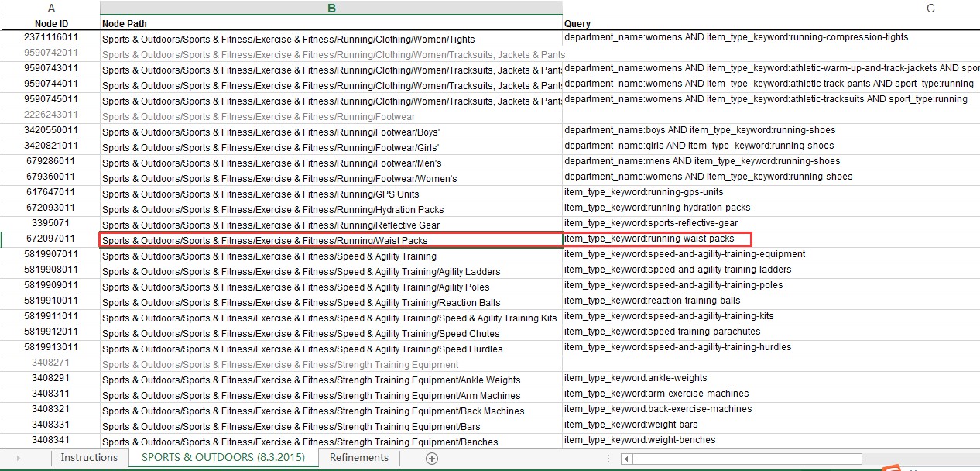Image resolution: width=980 pixels, height=471 pixels.
Task: Switch to the Instructions sheet tab
Action: 89,457
